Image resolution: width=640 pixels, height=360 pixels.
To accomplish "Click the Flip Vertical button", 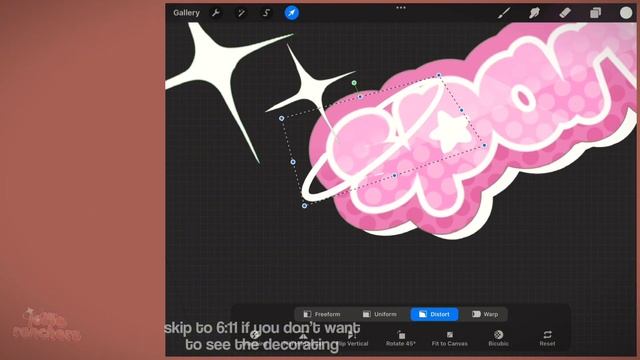I will pyautogui.click(x=353, y=339).
